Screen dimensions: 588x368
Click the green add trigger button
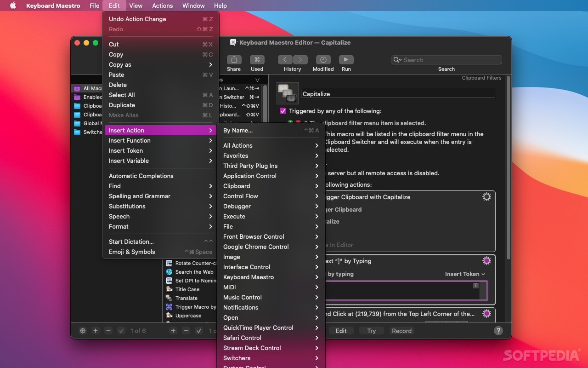[290, 123]
